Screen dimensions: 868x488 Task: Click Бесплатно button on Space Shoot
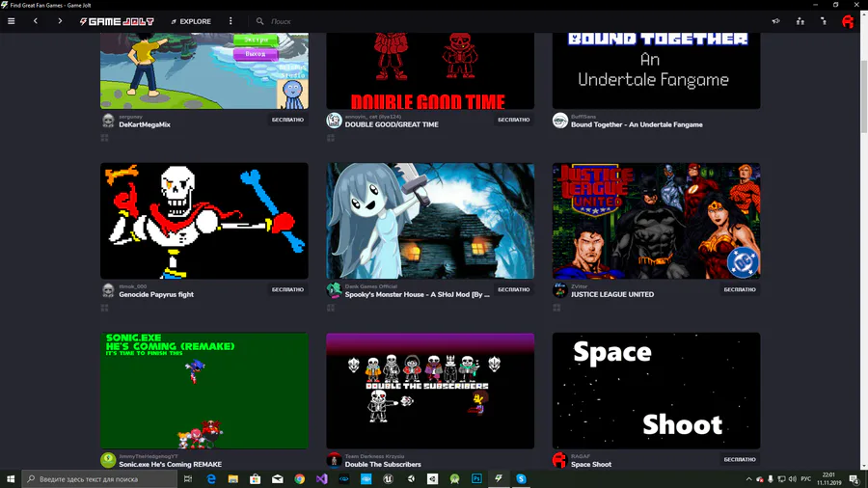740,459
